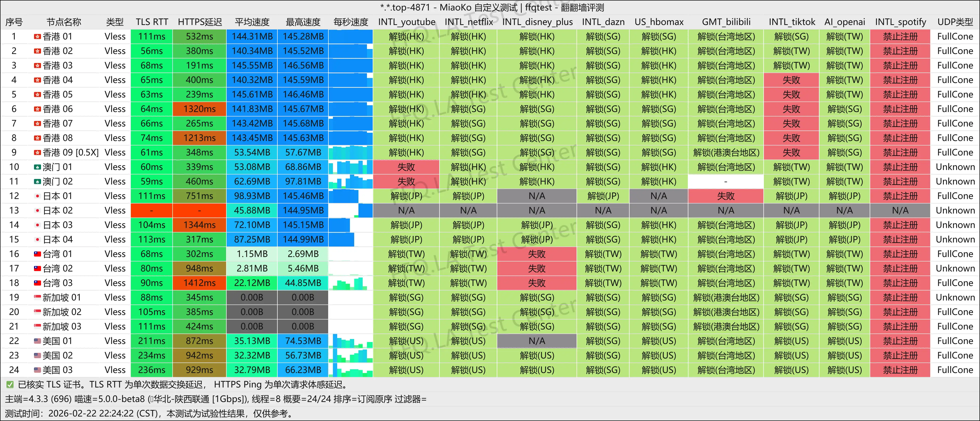Viewport: 980px width, 421px height.
Task: Click the Hong Kong flag icon on 香港 09 [0.5X]
Action: (x=38, y=152)
